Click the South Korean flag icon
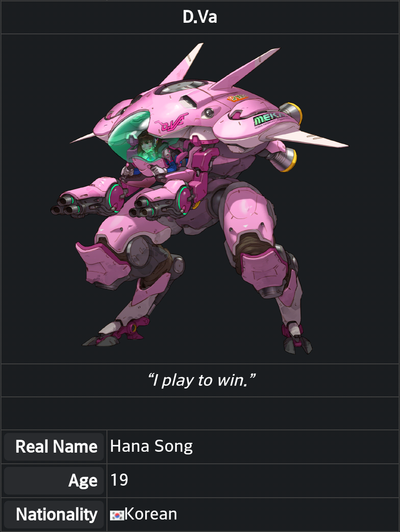The width and height of the screenshot is (400, 532). click(117, 515)
